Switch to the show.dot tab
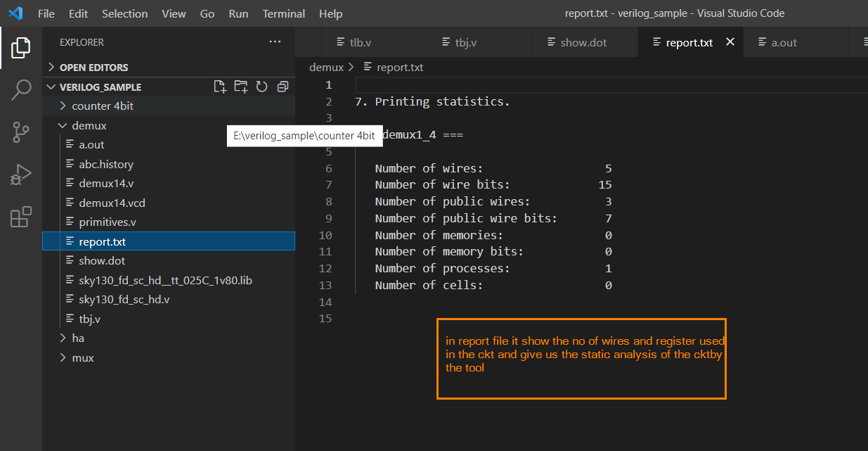 pos(585,42)
